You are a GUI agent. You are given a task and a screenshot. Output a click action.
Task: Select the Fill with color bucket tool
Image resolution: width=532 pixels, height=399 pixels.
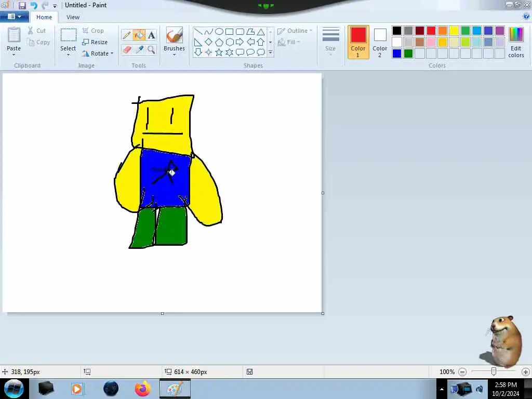pos(139,35)
